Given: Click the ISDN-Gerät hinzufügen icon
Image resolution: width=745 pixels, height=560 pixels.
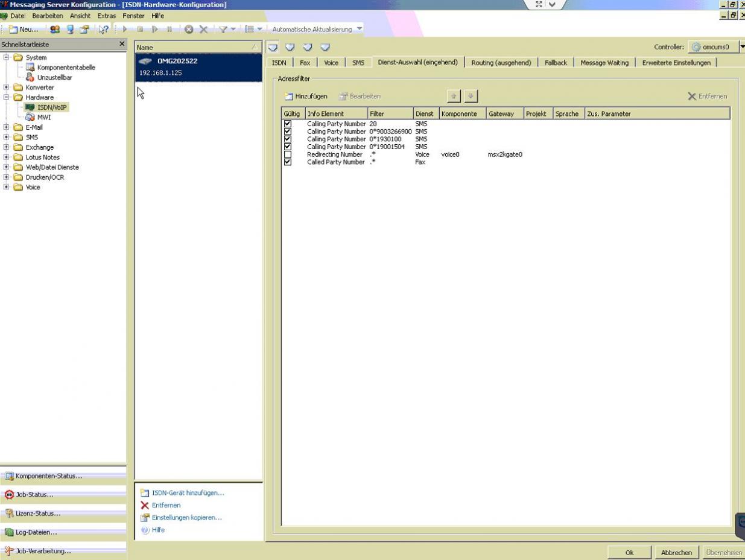Looking at the screenshot, I should pos(144,493).
